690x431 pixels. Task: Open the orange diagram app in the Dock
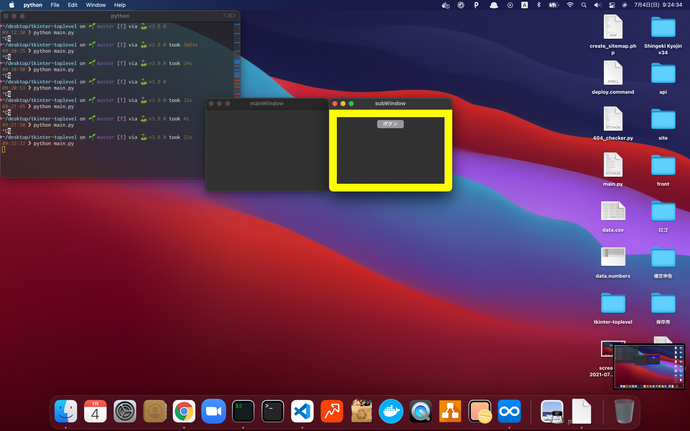click(450, 411)
